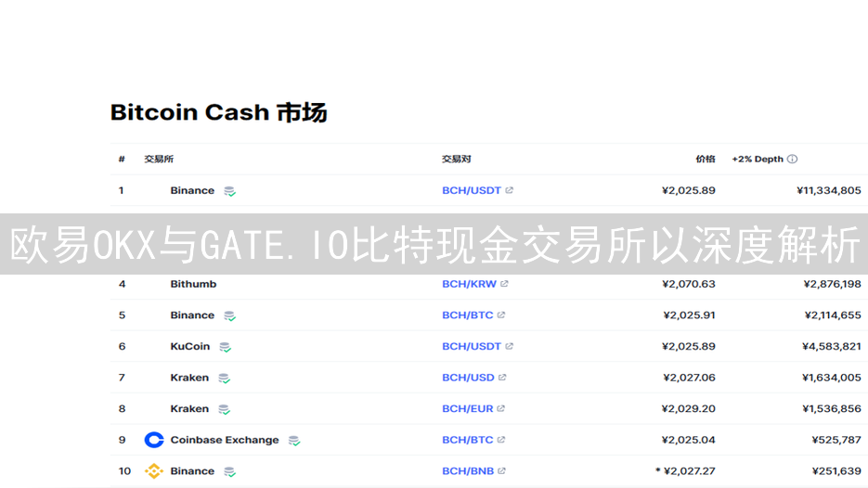The image size is (868, 488).
Task: Select the KuCoin exchange name
Action: pyautogui.click(x=190, y=346)
